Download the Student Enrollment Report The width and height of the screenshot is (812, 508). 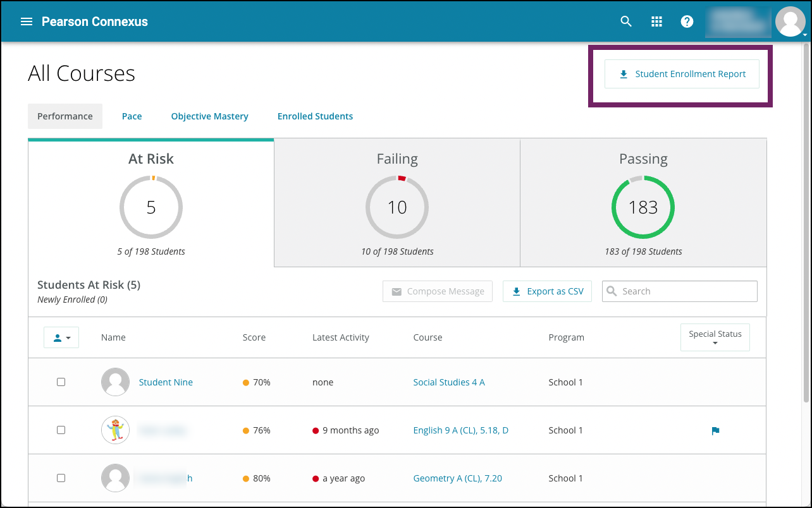point(682,74)
